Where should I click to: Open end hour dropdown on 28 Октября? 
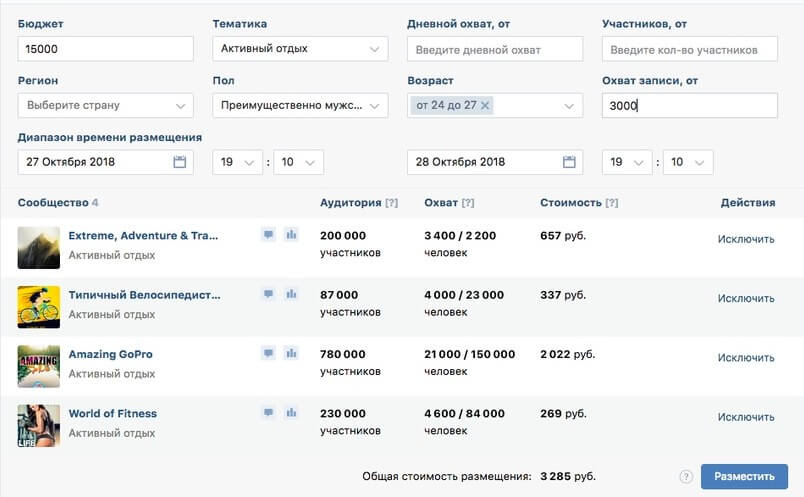pos(627,162)
